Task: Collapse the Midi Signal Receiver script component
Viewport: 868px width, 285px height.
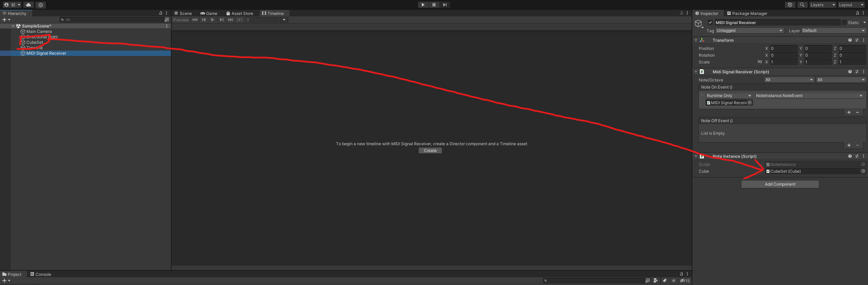Action: tap(696, 72)
